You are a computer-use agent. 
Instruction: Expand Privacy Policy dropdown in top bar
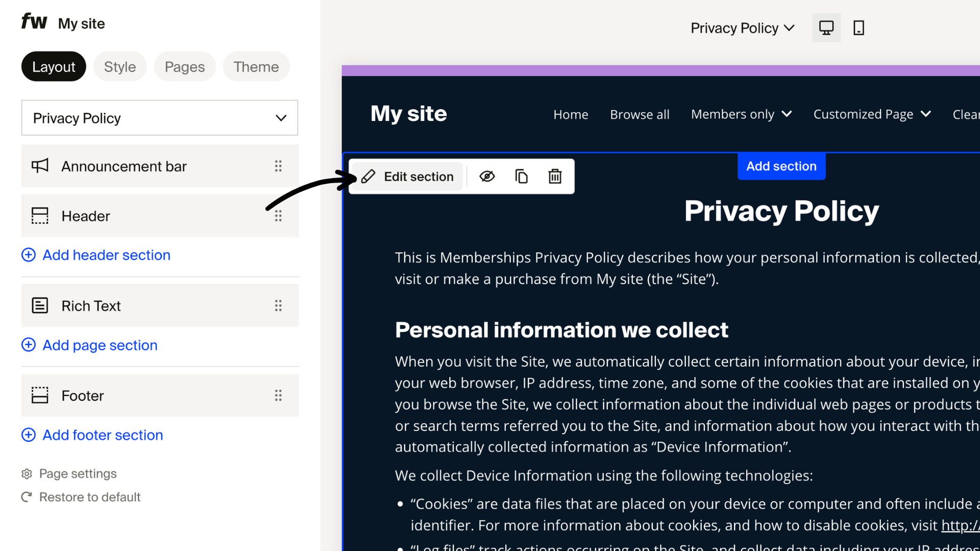point(742,28)
